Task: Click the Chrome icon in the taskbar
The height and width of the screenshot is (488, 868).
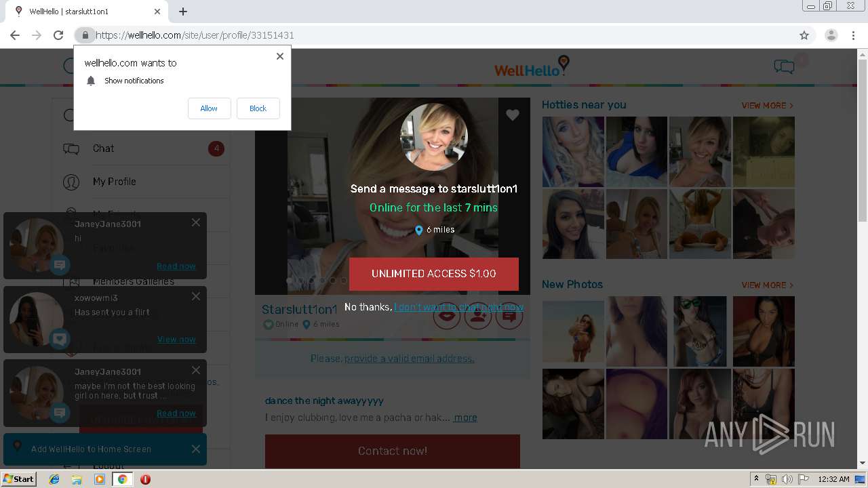Action: coord(122,479)
